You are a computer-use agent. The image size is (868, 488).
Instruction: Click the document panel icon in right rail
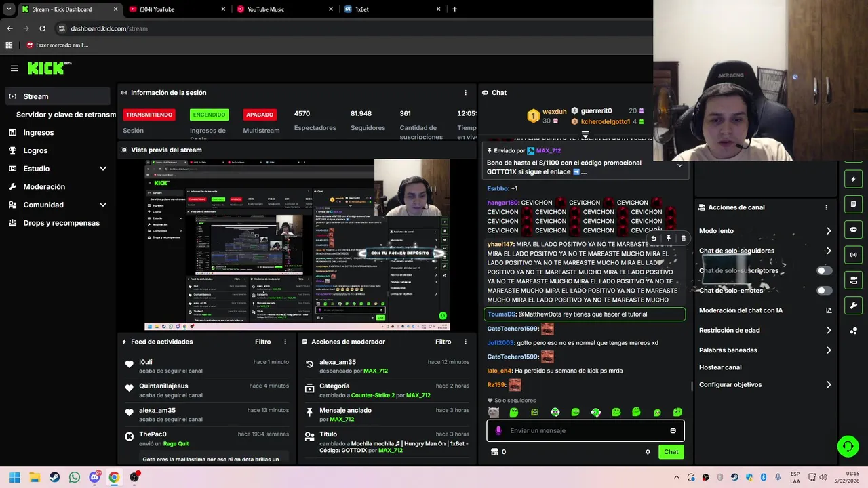854,205
